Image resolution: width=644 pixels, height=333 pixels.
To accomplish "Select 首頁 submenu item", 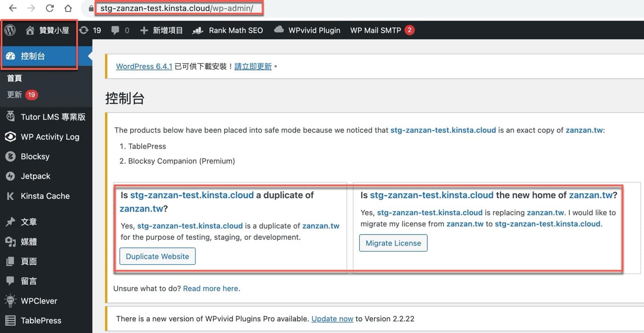I will point(14,78).
